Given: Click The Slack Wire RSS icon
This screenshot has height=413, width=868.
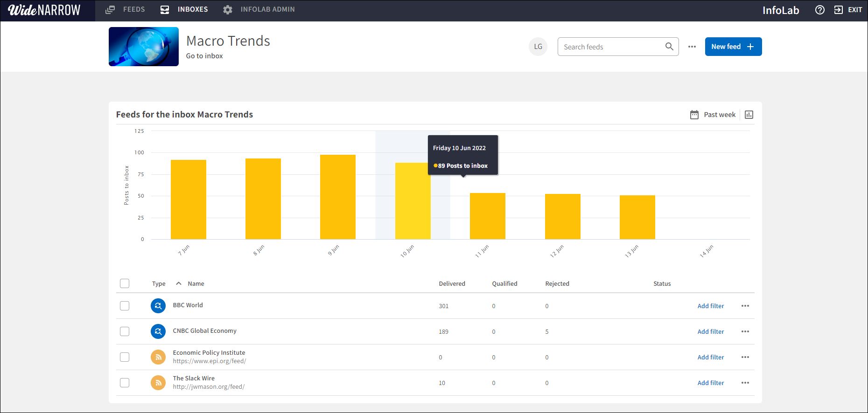Looking at the screenshot, I should pos(158,383).
